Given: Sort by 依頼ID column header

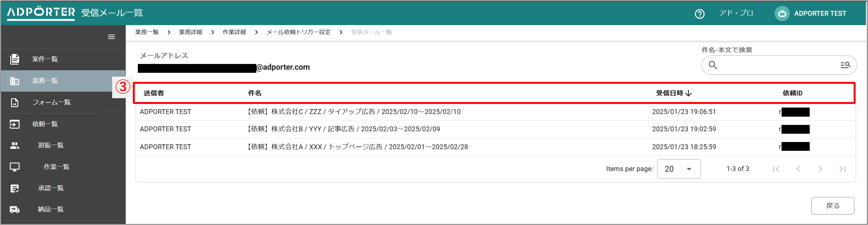Looking at the screenshot, I should (x=792, y=93).
